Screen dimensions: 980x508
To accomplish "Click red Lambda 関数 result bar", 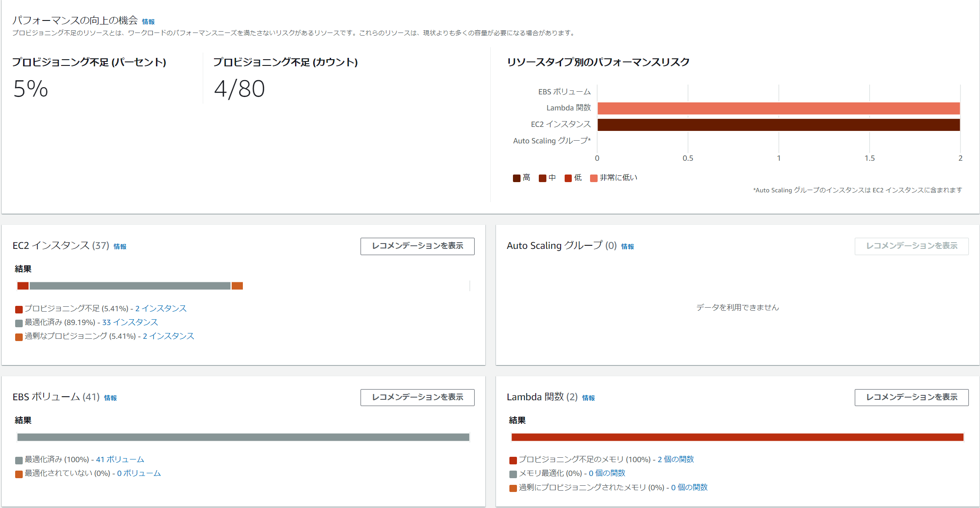I will (x=737, y=437).
